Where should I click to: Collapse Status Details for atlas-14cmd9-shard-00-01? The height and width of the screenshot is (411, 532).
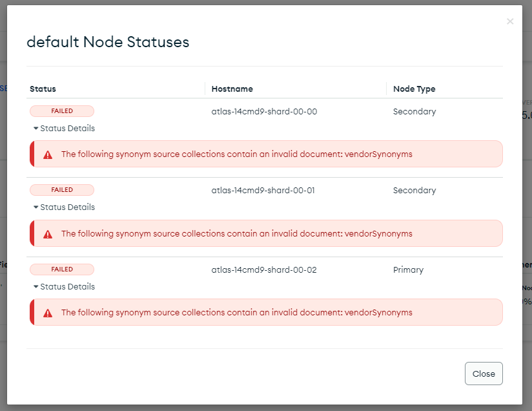pyautogui.click(x=64, y=207)
